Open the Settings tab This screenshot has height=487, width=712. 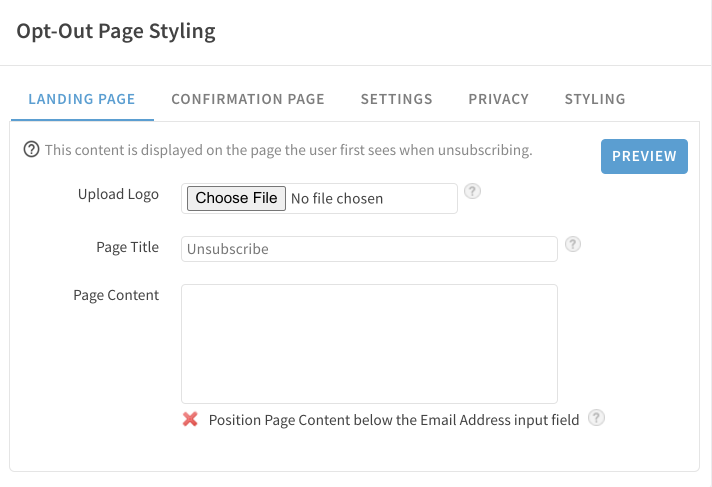(x=396, y=99)
